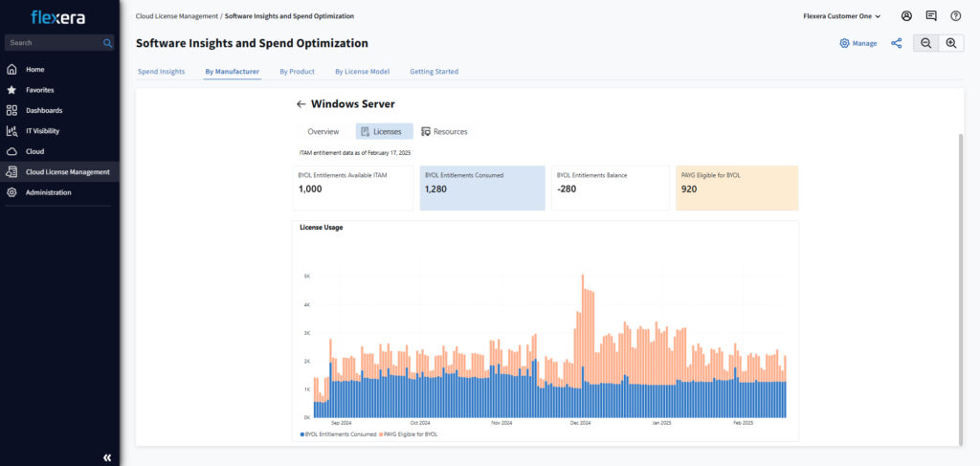Open the user account profile icon
Screen dimensions: 980x466
point(906,16)
